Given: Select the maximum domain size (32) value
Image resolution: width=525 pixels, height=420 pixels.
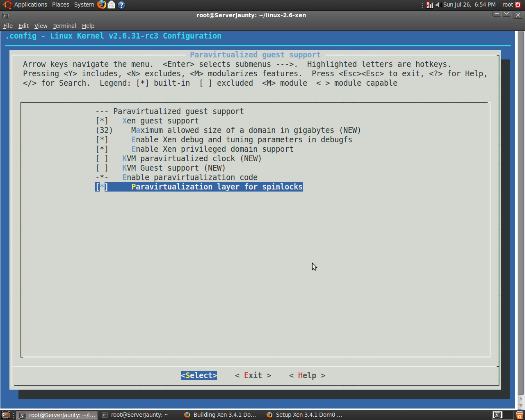Looking at the screenshot, I should (x=104, y=130).
